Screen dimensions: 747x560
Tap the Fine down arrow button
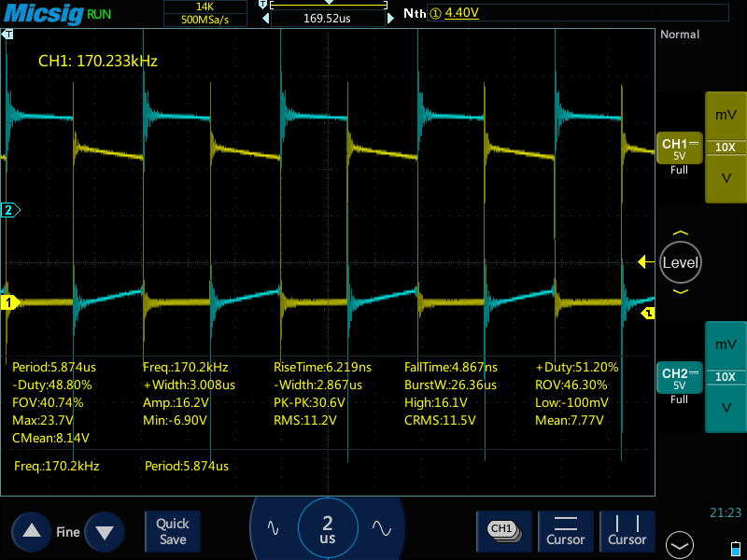click(105, 531)
